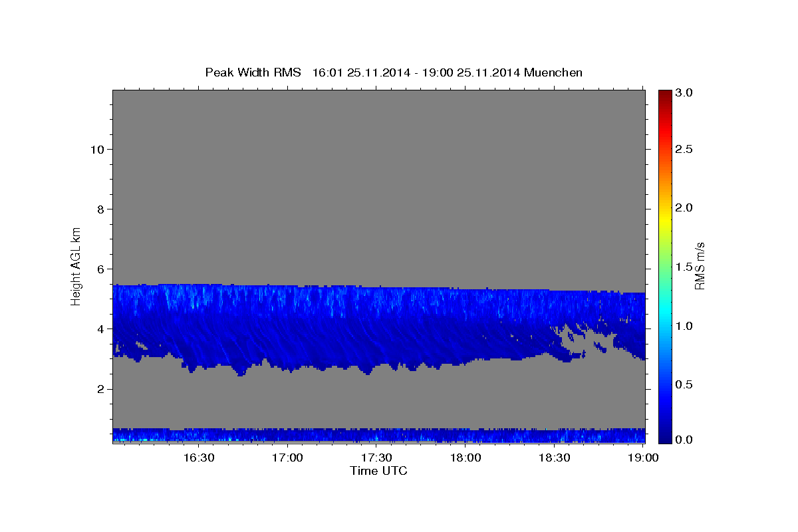The height and width of the screenshot is (532, 798).
Task: Click the 'RMS m/s' colorbar label
Action: (699, 266)
